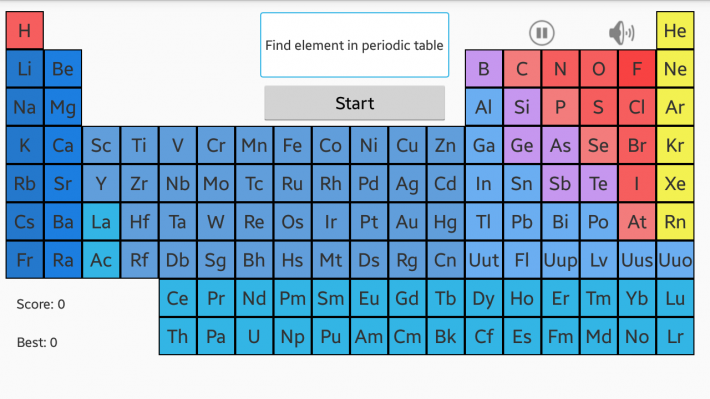Click the Nitrogen (N) tile
The height and width of the screenshot is (399, 710).
[x=560, y=69]
